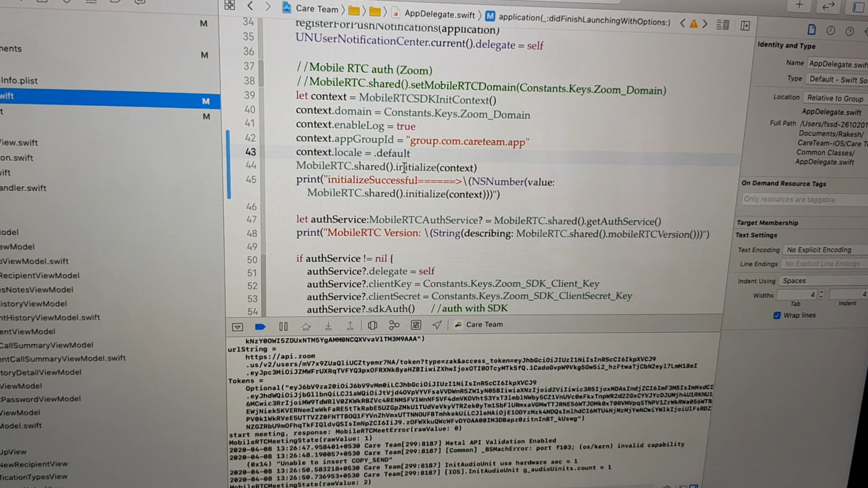Click the Simulate Location arrow icon
Viewport: 868px width, 488px height.
[x=437, y=325]
